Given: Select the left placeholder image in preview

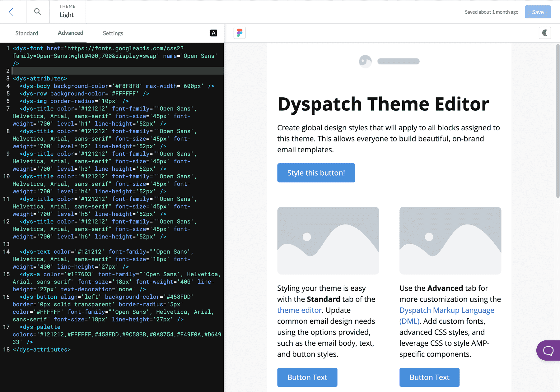Looking at the screenshot, I should (x=328, y=241).
